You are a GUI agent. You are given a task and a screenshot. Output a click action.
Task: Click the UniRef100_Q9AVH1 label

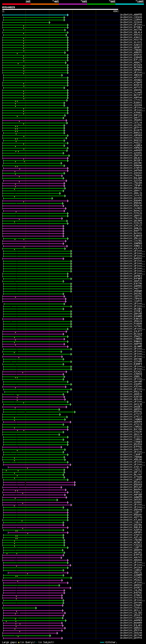point(131,90)
